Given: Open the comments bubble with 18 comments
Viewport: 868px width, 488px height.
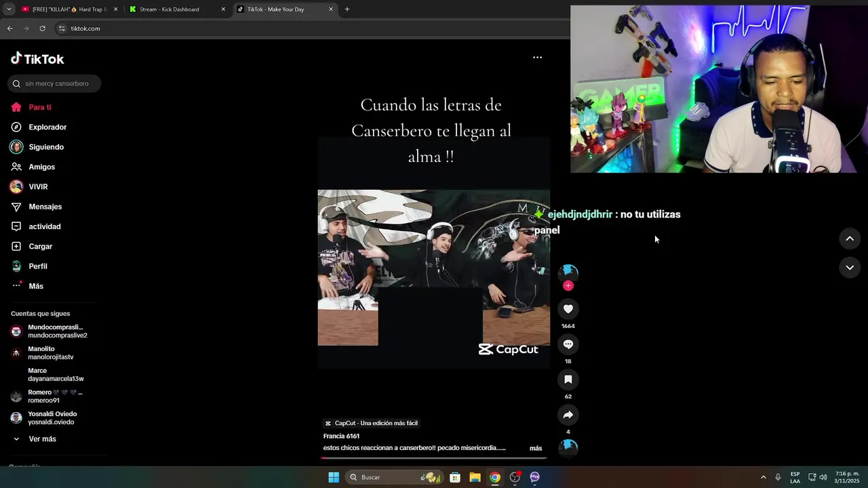Looking at the screenshot, I should click(x=568, y=344).
